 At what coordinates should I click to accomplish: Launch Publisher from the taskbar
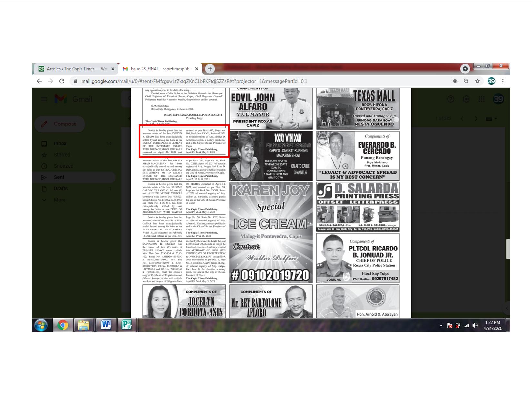[x=127, y=325]
